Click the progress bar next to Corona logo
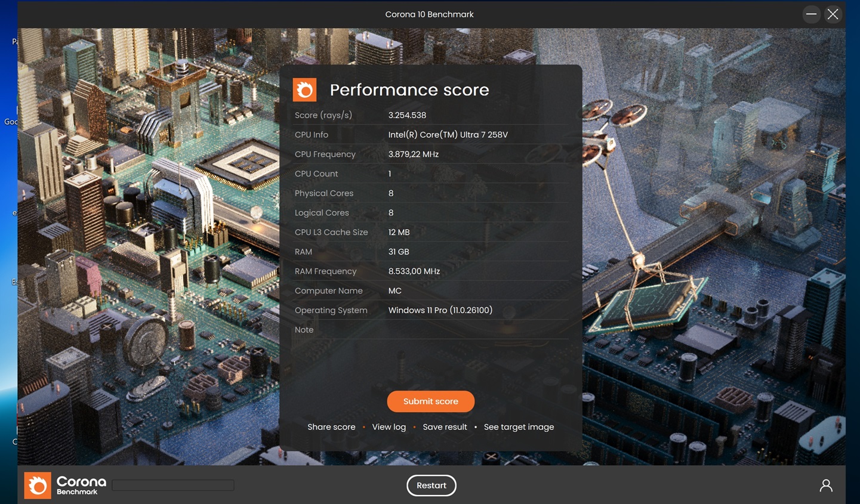 coord(173,486)
